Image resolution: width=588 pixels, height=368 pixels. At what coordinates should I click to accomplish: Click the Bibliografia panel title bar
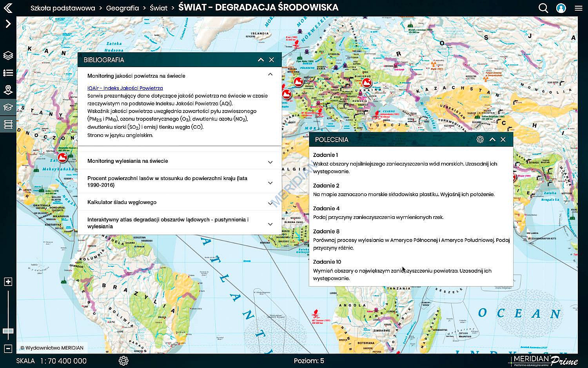coord(180,60)
